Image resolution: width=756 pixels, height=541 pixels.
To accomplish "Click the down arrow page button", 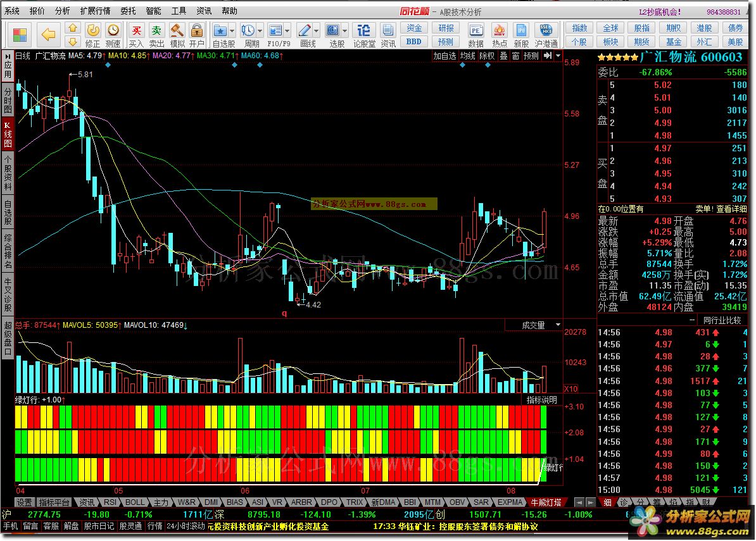I will 72,41.
